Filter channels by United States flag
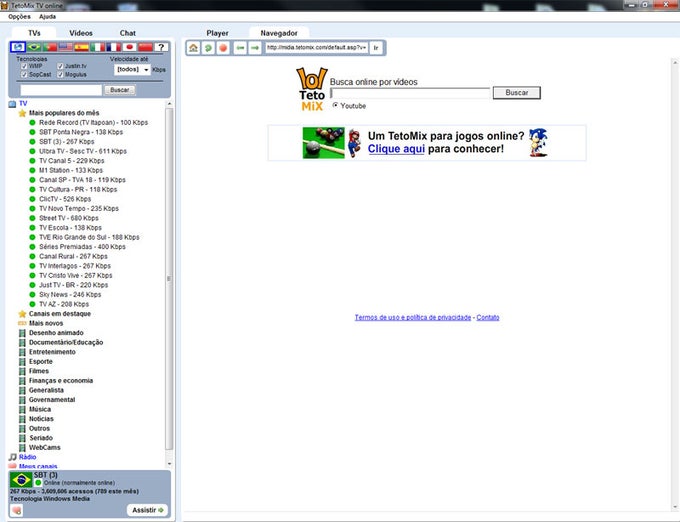Image resolution: width=680 pixels, height=522 pixels. (x=65, y=47)
